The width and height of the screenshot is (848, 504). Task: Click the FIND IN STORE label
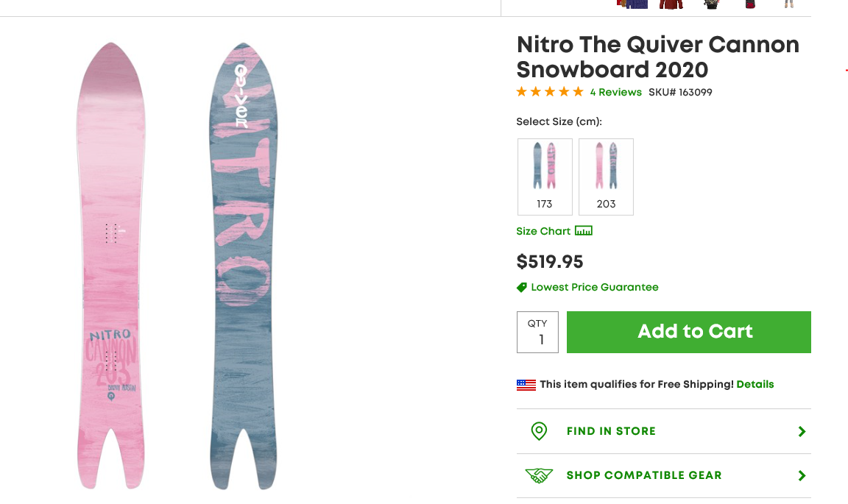(611, 431)
